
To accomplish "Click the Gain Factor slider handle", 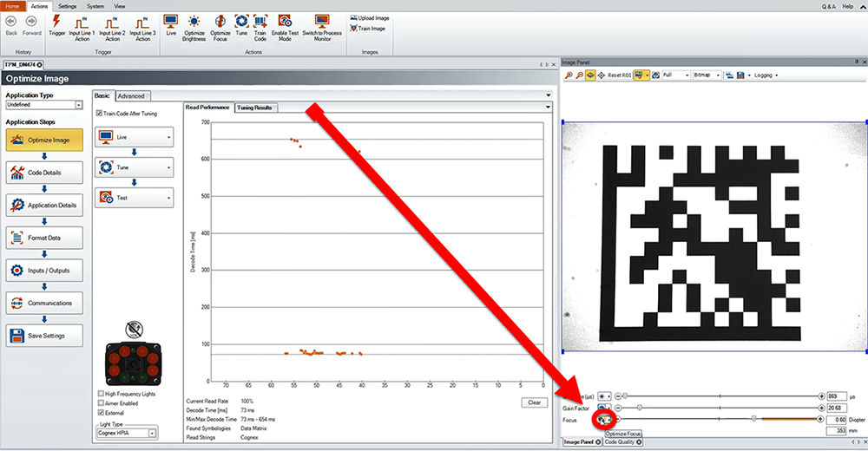I will [x=640, y=407].
